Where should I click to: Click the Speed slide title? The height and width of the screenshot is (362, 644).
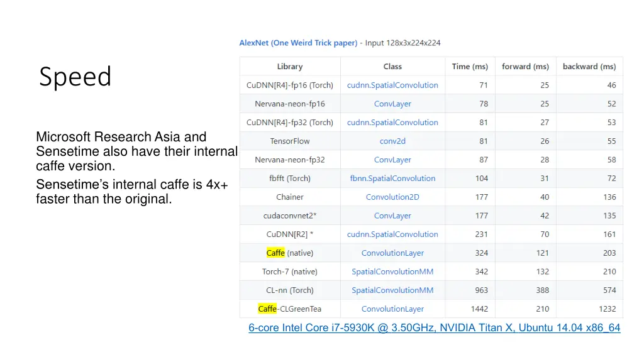(x=75, y=77)
